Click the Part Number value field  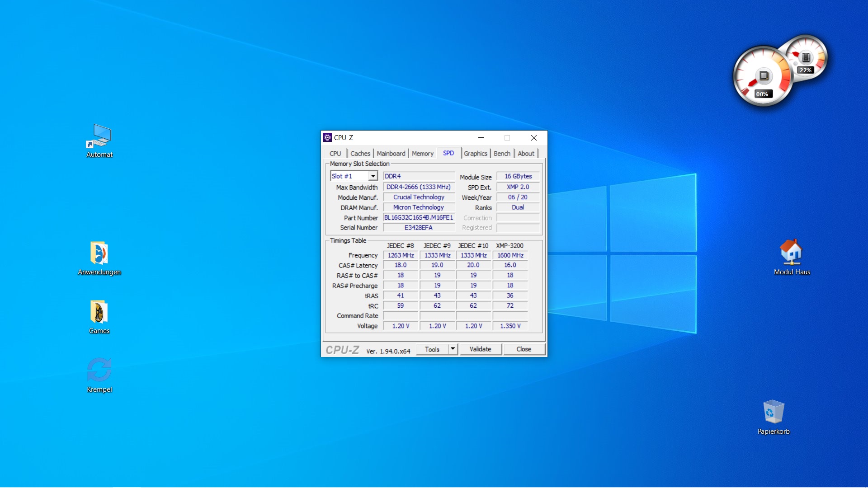[418, 218]
